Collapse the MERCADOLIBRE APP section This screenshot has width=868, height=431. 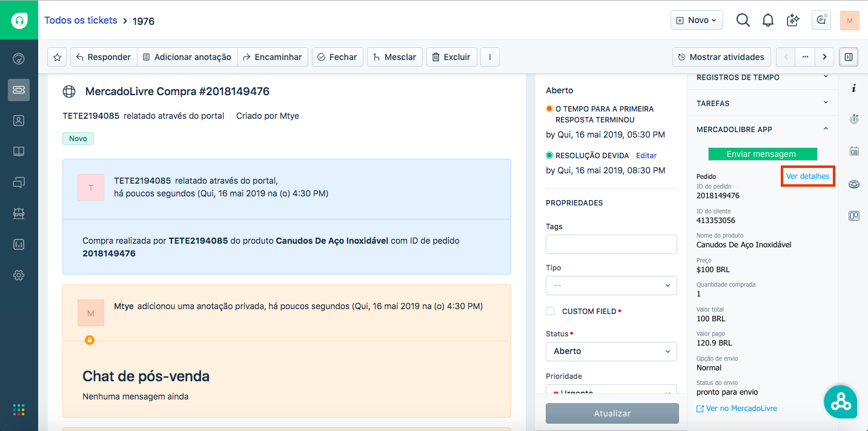[763, 129]
